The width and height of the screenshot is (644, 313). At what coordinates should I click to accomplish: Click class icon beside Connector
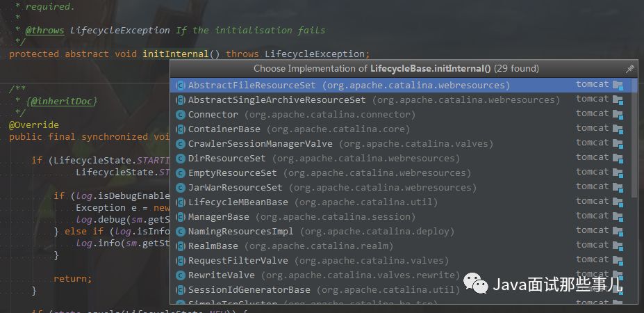tap(181, 115)
